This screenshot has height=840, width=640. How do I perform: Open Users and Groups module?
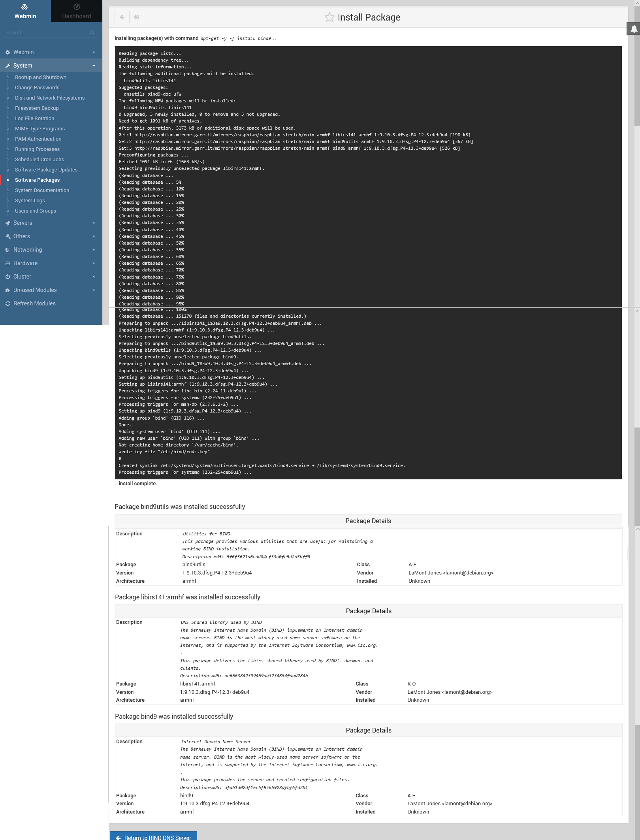click(36, 211)
